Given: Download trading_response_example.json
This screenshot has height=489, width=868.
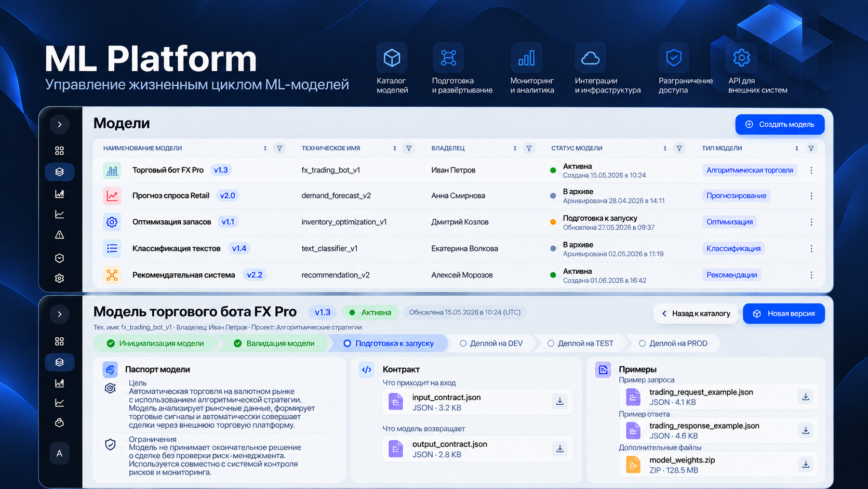Looking at the screenshot, I should 806,430.
